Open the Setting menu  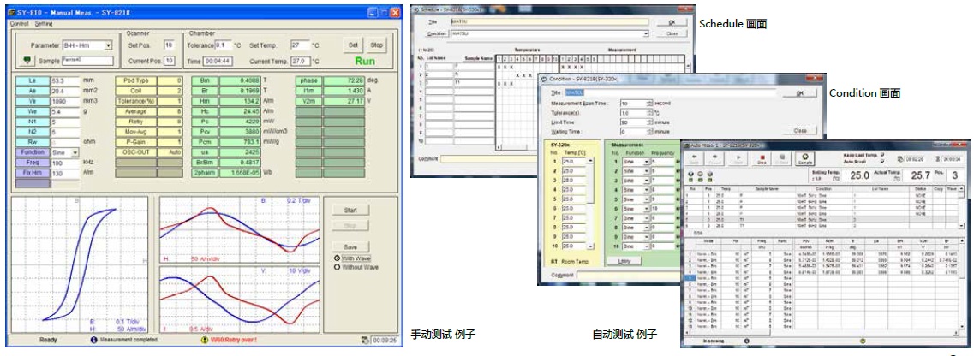[x=44, y=24]
